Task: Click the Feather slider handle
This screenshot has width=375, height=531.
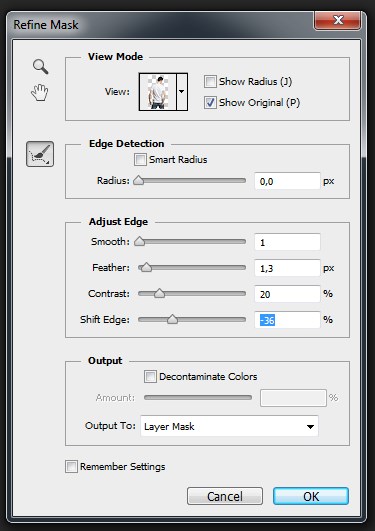Action: 146,268
